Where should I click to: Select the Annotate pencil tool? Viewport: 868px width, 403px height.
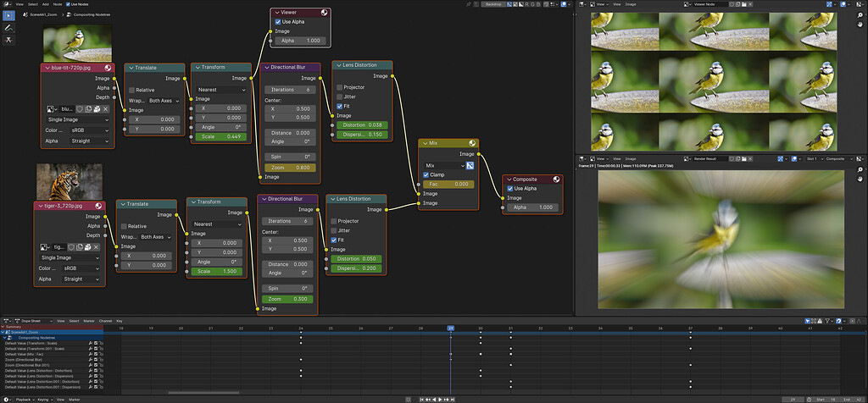coord(8,28)
